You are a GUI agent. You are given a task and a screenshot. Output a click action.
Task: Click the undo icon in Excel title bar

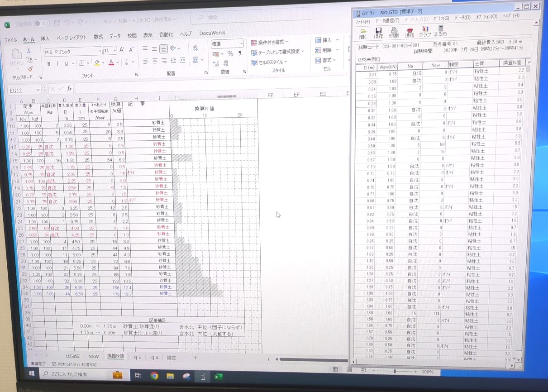pyautogui.click(x=67, y=22)
